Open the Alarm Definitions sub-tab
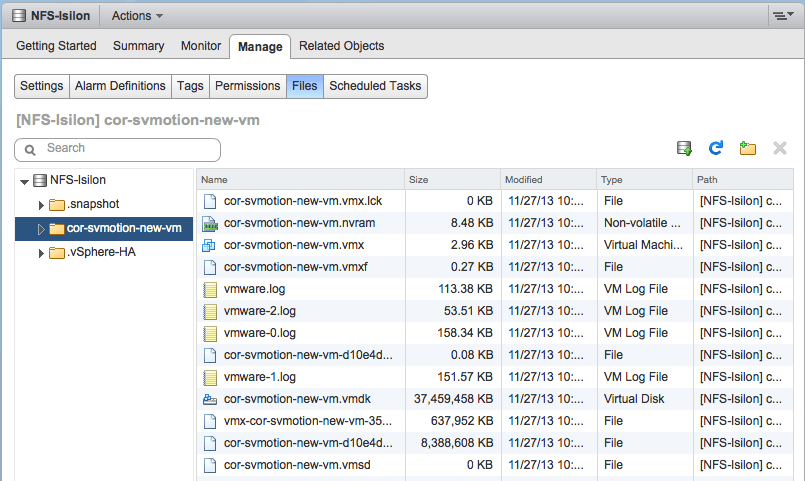The height and width of the screenshot is (481, 805). click(x=120, y=86)
